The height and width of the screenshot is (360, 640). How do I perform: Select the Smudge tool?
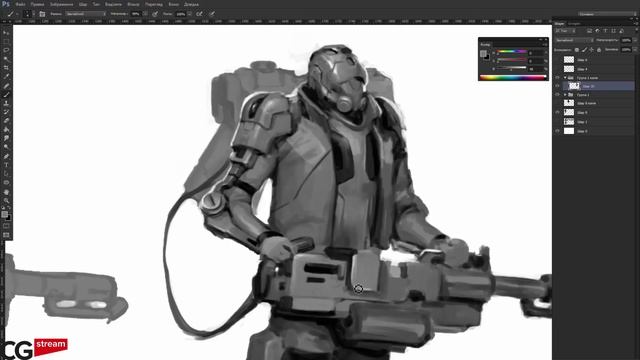6,138
